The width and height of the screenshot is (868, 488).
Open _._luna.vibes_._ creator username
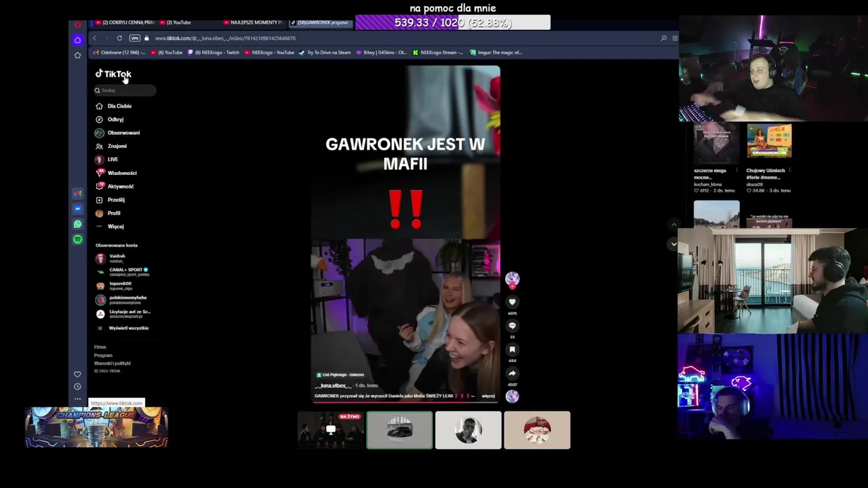(333, 386)
